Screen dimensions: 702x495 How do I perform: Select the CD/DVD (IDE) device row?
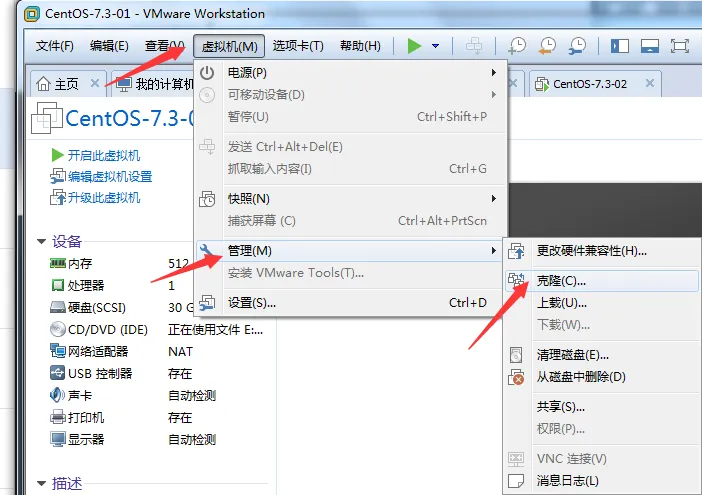pos(157,329)
